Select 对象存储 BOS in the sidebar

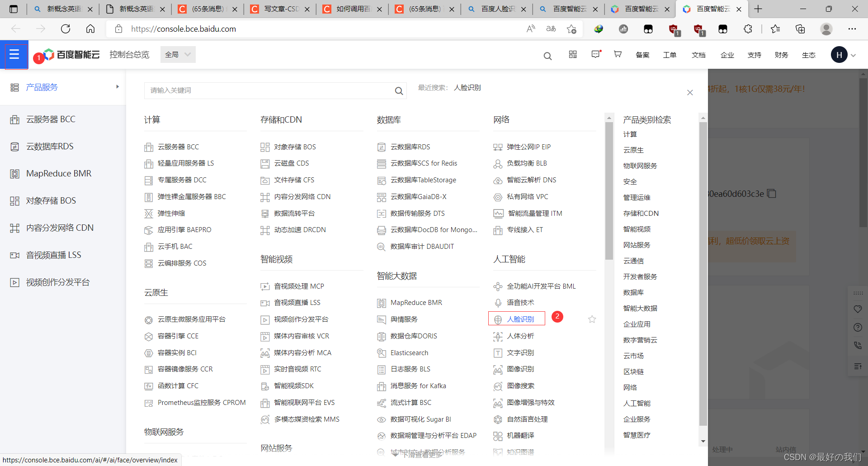click(51, 200)
